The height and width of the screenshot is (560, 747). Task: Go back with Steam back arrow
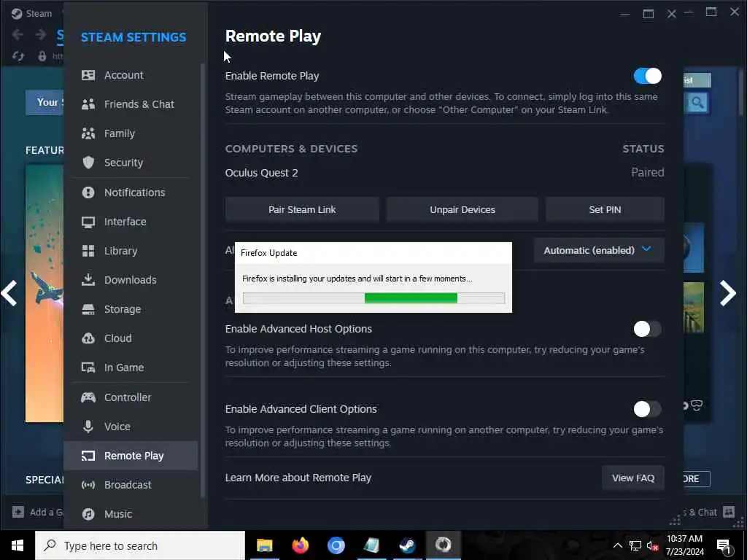[18, 34]
